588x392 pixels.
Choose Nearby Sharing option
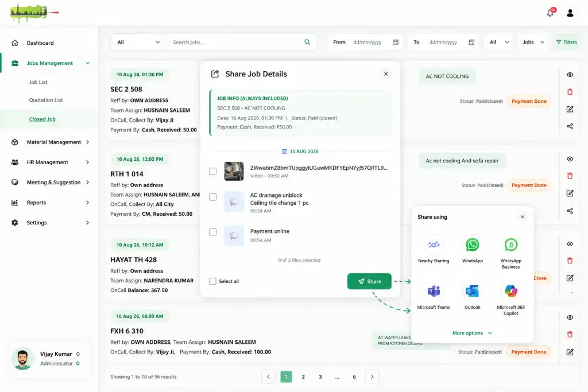point(434,249)
